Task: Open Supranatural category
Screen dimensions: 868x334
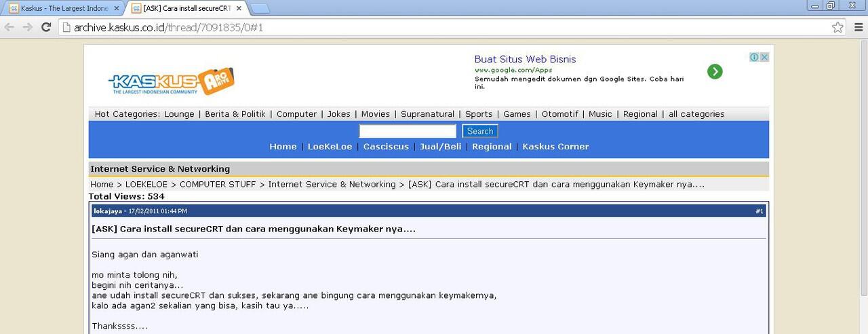Action: 427,114
